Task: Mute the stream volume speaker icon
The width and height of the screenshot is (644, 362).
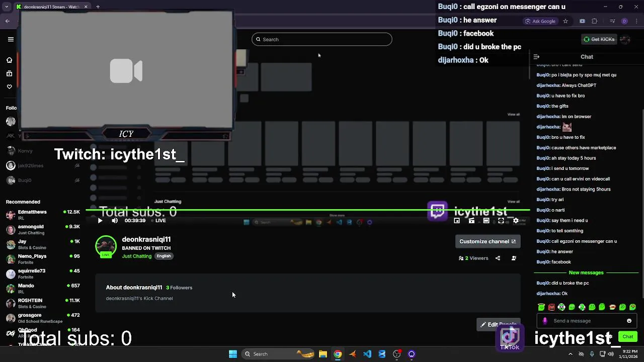Action: click(115, 220)
